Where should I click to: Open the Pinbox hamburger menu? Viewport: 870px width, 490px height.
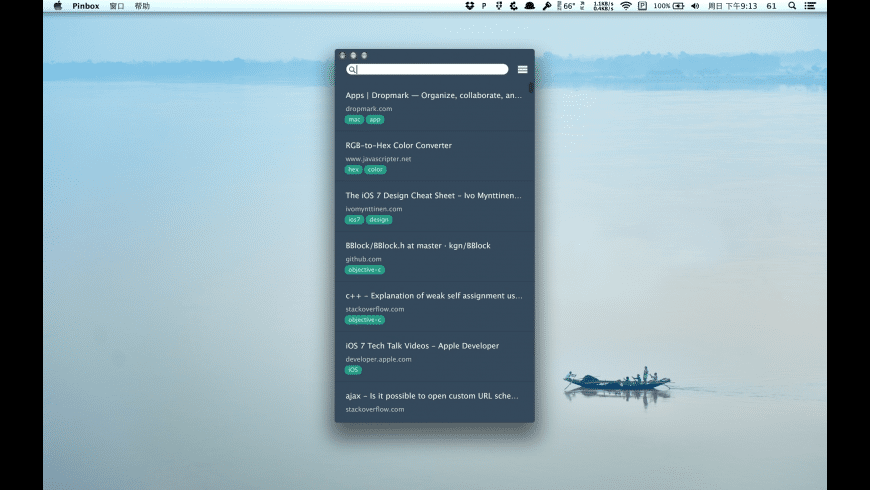522,69
